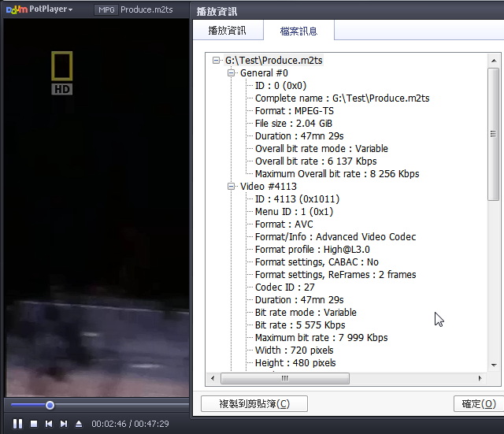
Task: Select the Video #4113 tree item
Action: click(269, 187)
